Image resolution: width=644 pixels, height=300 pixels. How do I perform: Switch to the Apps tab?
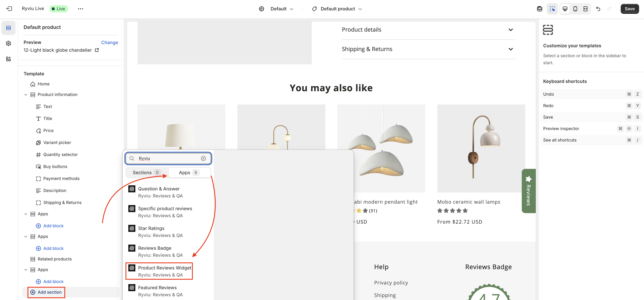point(189,173)
